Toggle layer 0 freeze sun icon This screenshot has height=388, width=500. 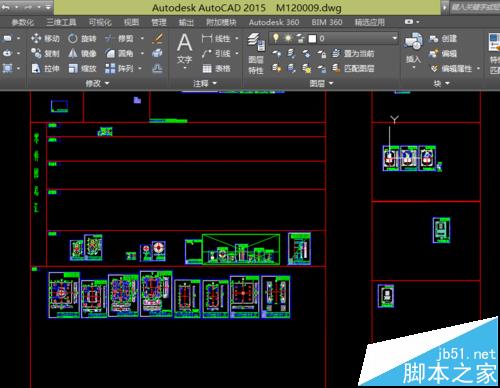(x=288, y=38)
